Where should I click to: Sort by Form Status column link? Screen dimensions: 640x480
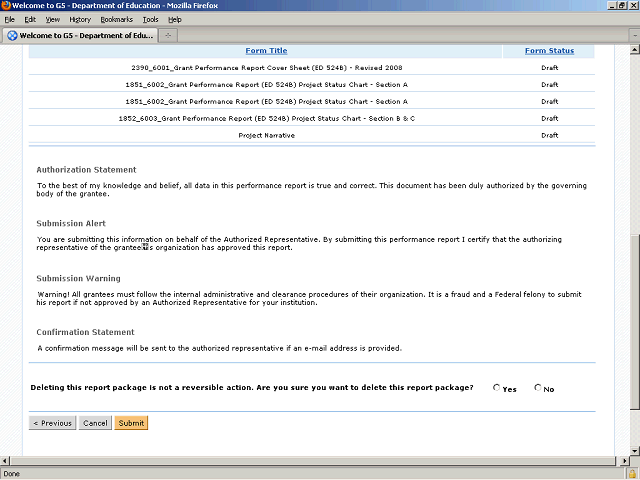point(549,51)
